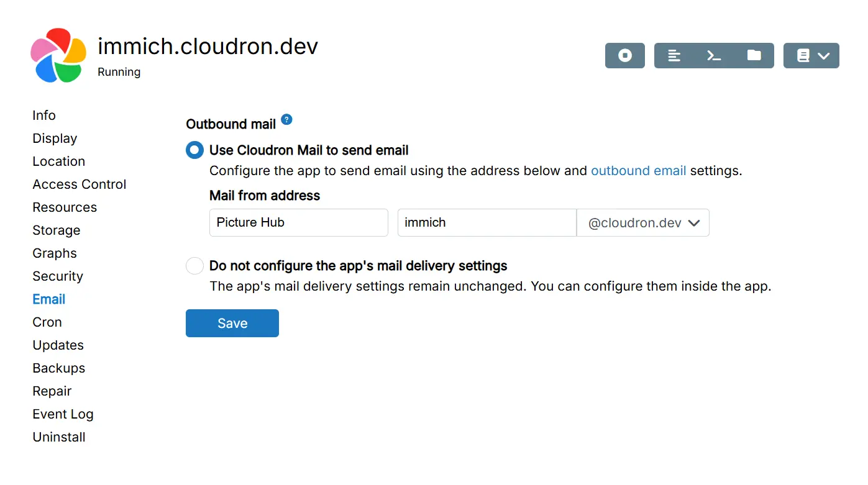The width and height of the screenshot is (868, 485).
Task: Open the file manager folder icon
Action: click(x=754, y=56)
